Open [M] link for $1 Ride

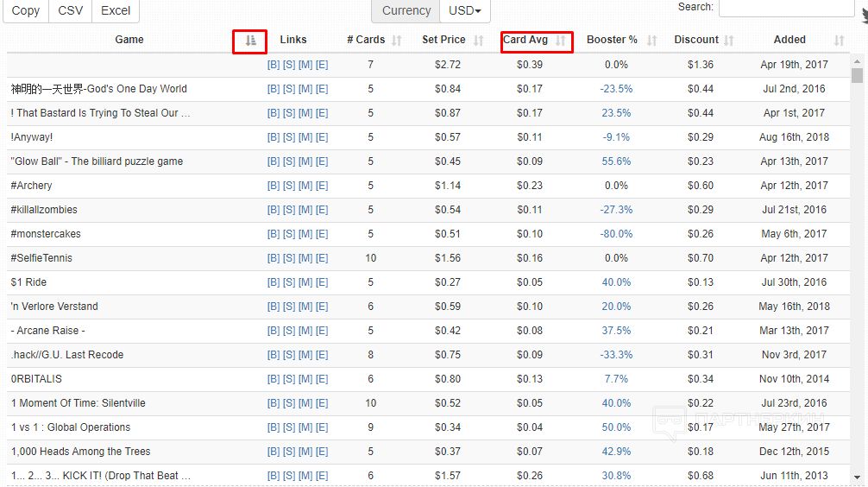[x=305, y=282]
